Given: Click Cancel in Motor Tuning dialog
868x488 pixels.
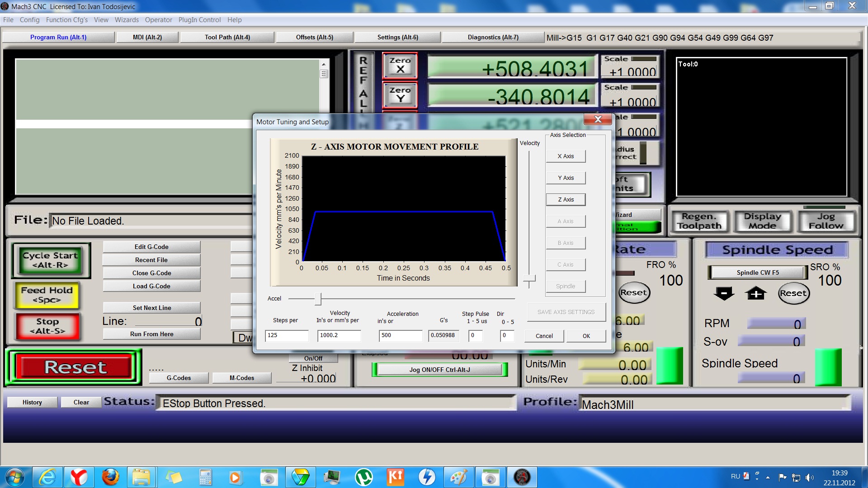Looking at the screenshot, I should click(x=544, y=336).
